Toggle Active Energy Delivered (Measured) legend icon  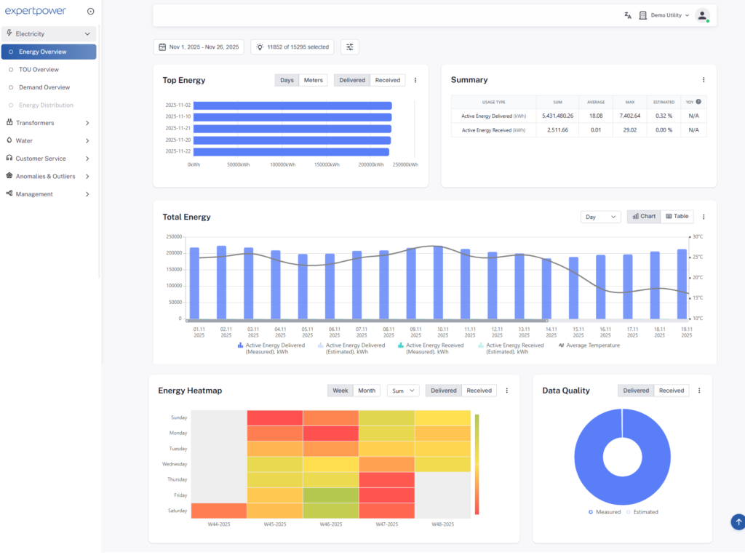point(240,345)
